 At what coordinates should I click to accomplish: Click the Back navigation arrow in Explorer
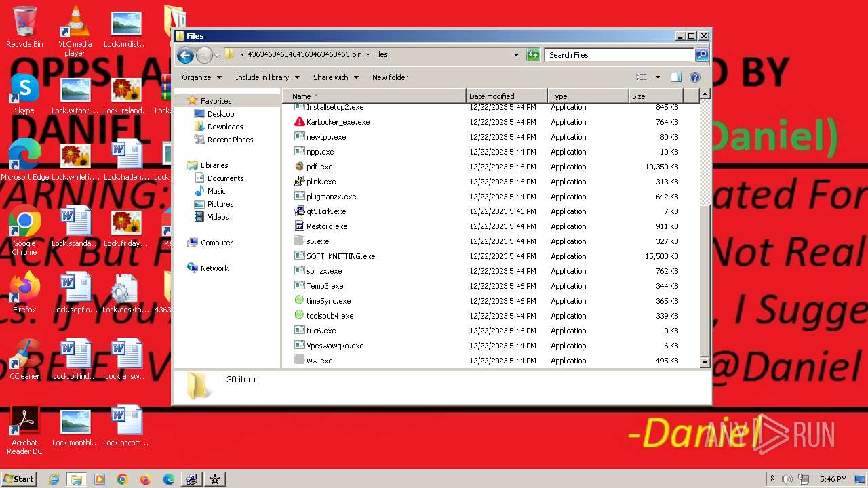point(184,55)
